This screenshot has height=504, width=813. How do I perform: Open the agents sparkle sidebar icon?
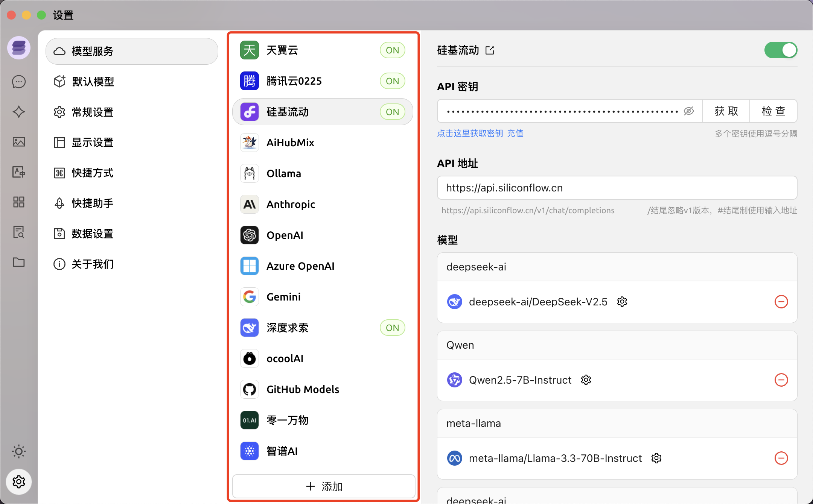(x=18, y=112)
